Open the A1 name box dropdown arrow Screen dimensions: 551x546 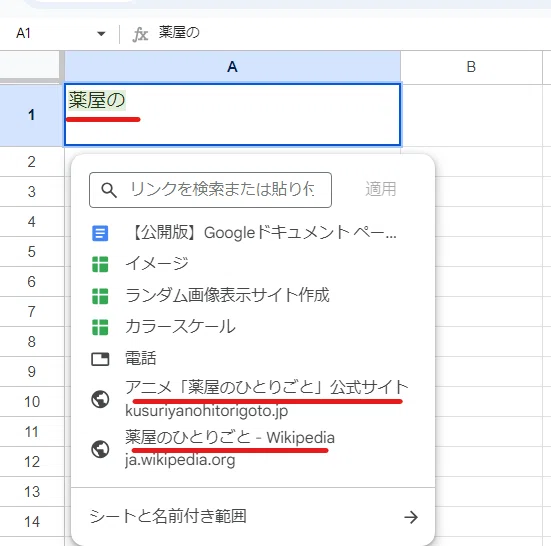(101, 34)
